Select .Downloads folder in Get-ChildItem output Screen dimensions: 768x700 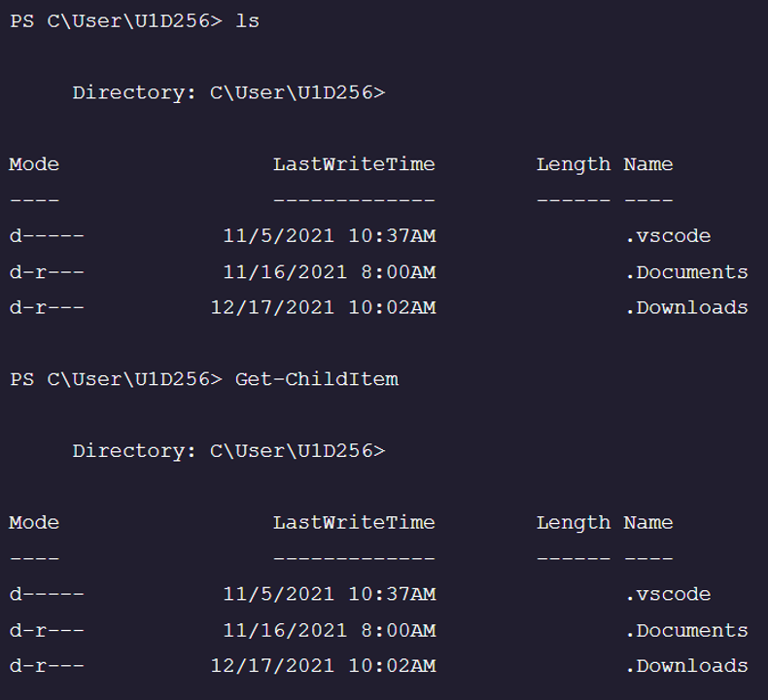click(686, 666)
